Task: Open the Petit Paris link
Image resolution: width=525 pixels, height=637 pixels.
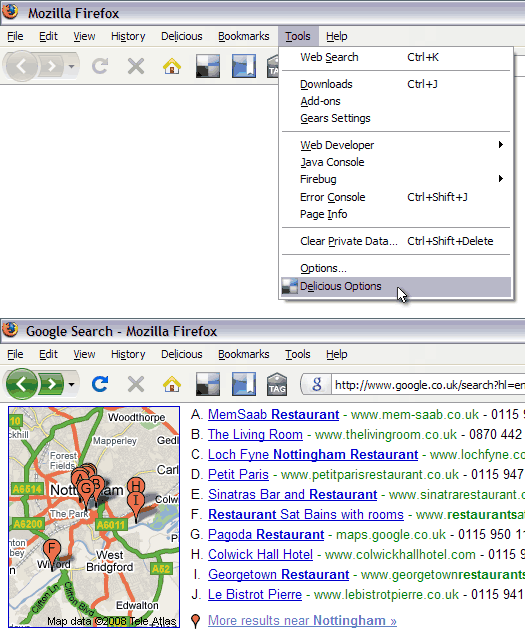Action: click(x=238, y=474)
